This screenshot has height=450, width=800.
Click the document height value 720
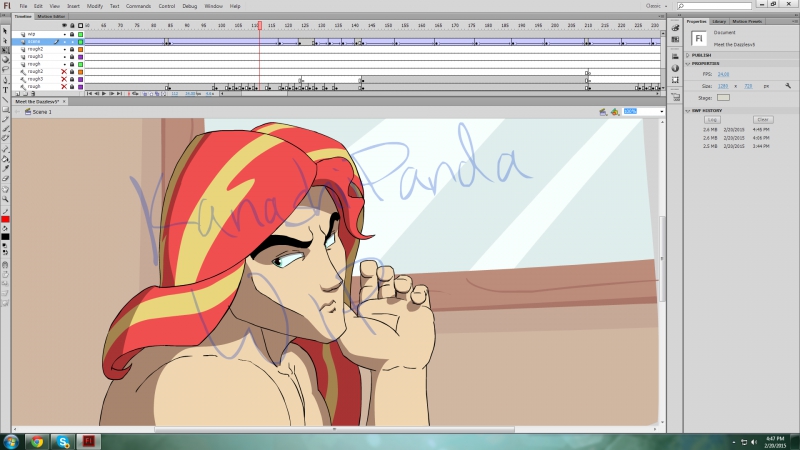(748, 86)
